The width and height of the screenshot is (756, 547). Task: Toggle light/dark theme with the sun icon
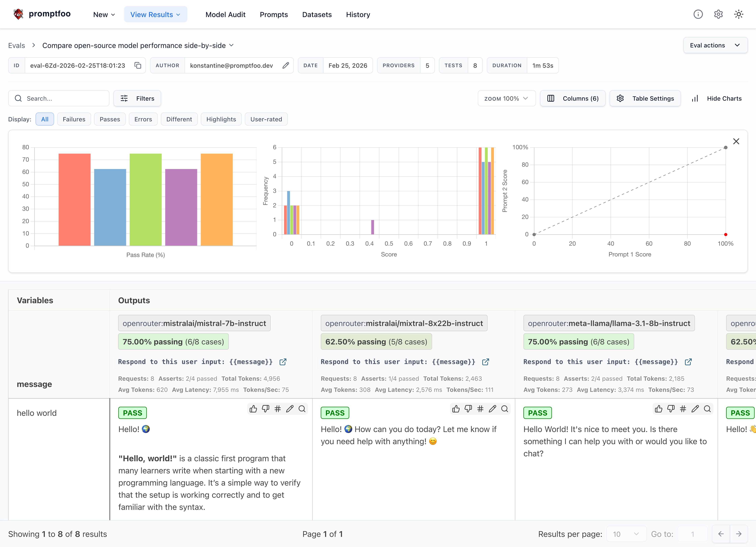738,14
